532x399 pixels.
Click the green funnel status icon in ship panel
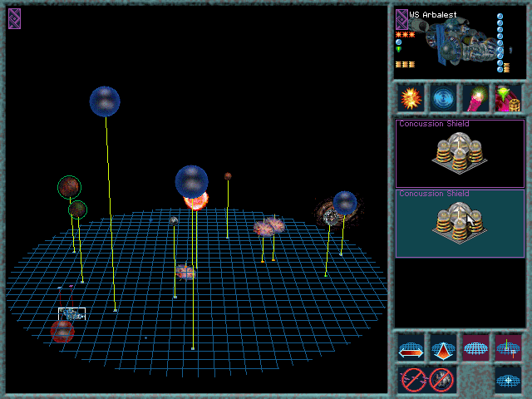coord(399,50)
